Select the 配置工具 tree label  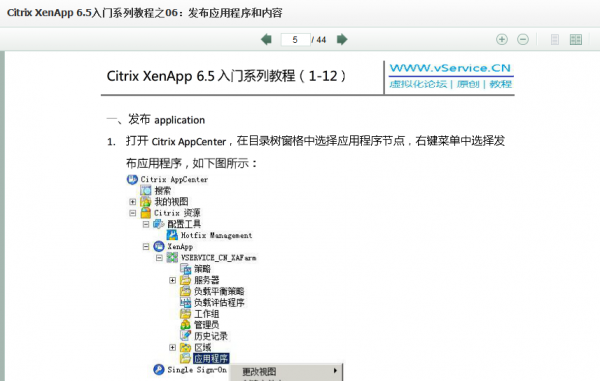coord(184,224)
